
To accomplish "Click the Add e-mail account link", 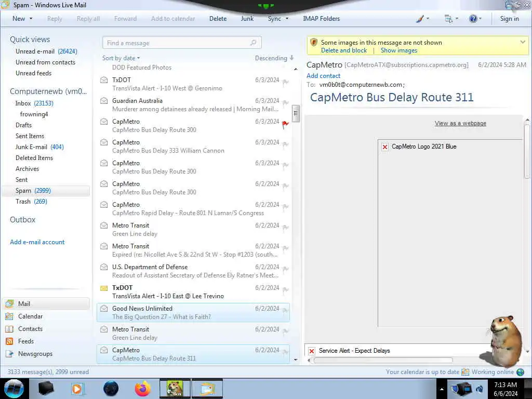I will [37, 242].
